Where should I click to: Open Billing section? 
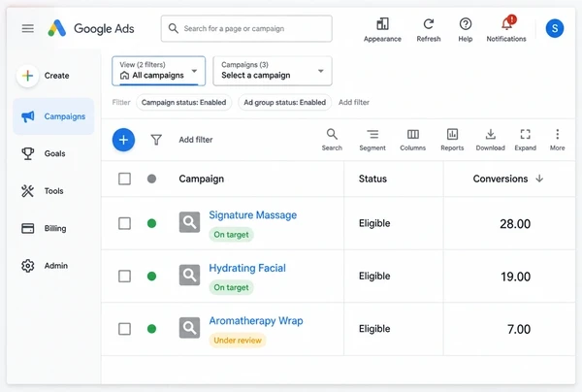(x=44, y=228)
